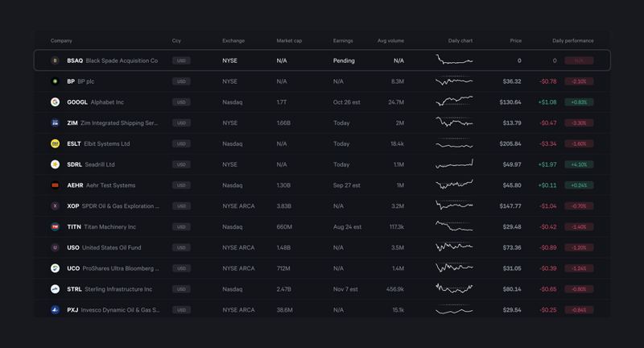Click the Sep 27 est earnings date
The height and width of the screenshot is (348, 644).
347,185
